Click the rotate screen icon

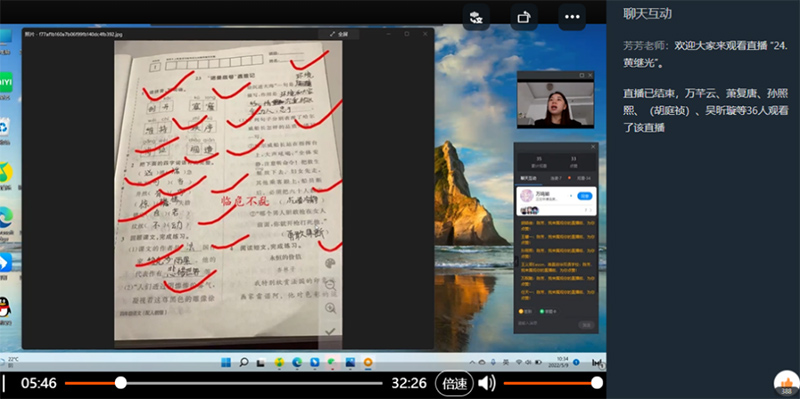[x=524, y=17]
